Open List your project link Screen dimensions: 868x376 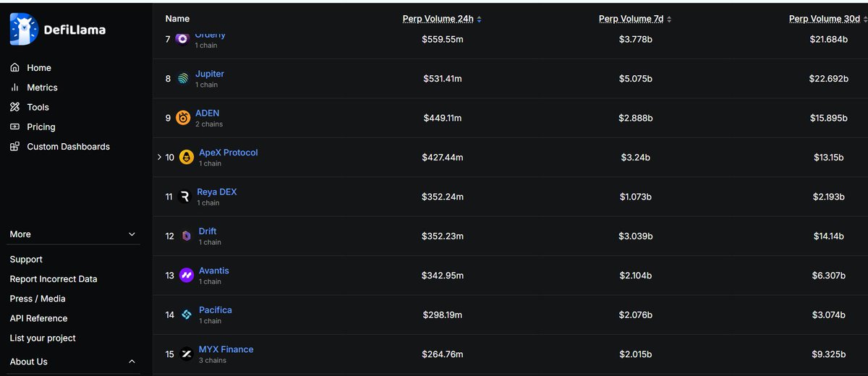tap(43, 338)
